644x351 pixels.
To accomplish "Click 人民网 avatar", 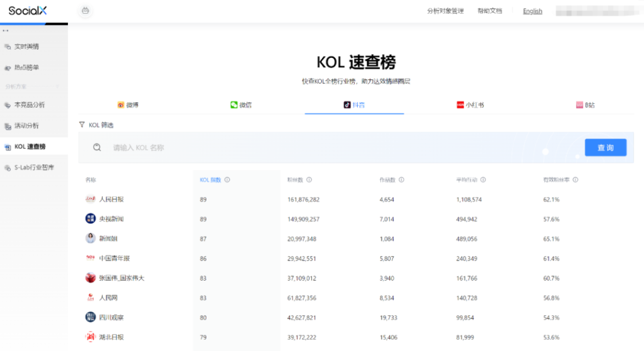I will click(91, 298).
